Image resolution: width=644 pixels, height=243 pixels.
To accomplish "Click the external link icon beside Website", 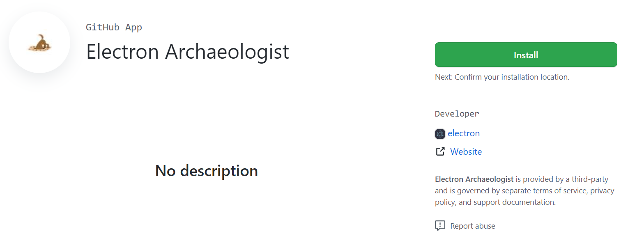I will [x=440, y=151].
